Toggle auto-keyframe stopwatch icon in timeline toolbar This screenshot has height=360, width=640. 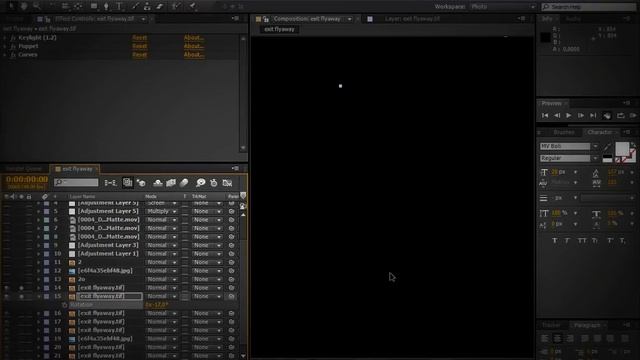[x=213, y=183]
